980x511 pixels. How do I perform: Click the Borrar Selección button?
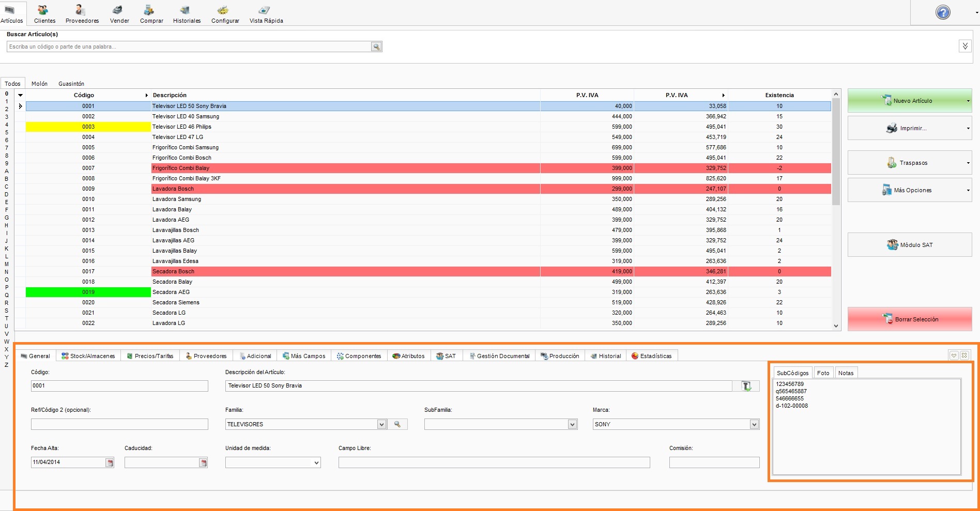(910, 319)
